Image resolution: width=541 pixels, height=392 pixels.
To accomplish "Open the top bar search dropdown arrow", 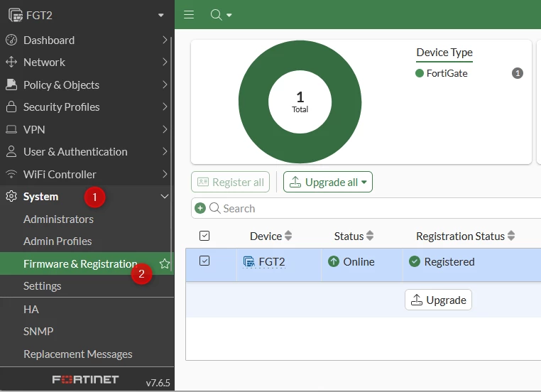I will click(x=229, y=15).
